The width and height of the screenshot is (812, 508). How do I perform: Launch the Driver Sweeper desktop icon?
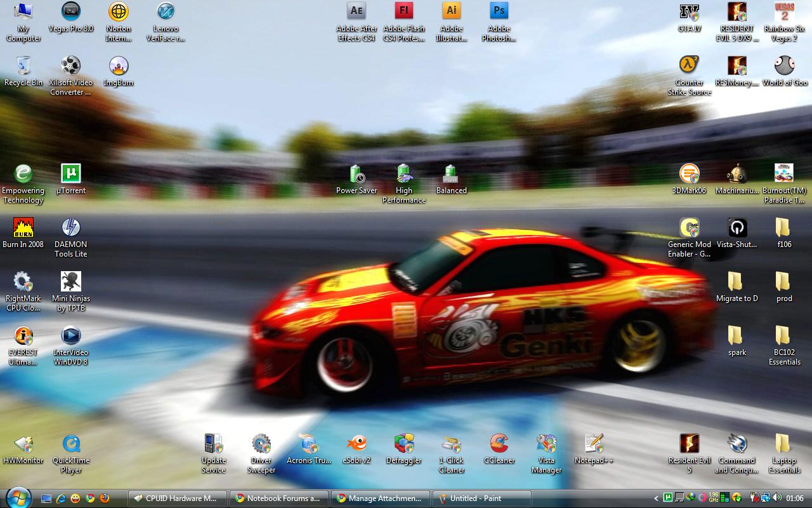pyautogui.click(x=261, y=453)
